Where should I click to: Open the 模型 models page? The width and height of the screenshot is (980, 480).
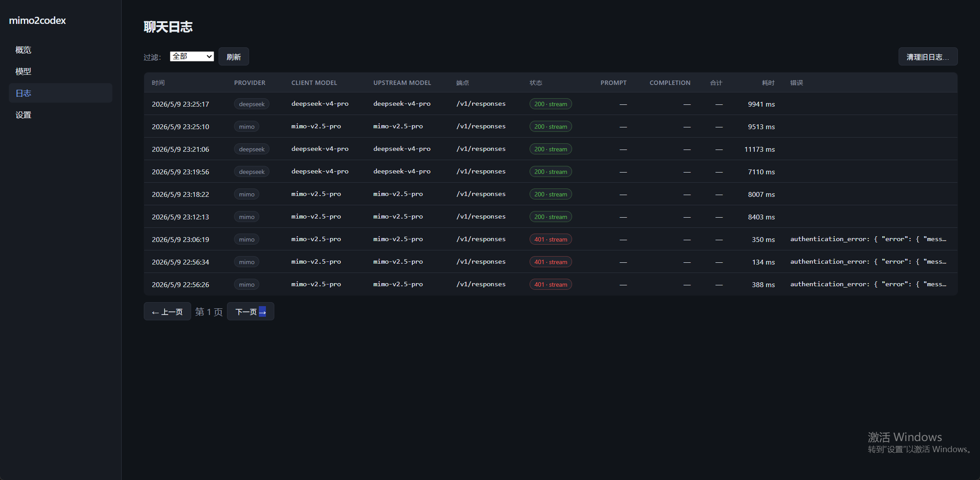pyautogui.click(x=61, y=71)
